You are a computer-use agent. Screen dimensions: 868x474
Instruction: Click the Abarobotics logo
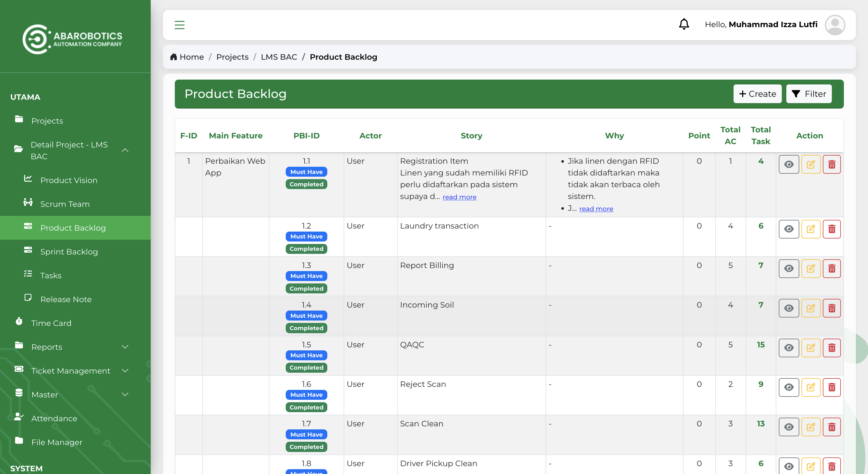click(x=72, y=39)
